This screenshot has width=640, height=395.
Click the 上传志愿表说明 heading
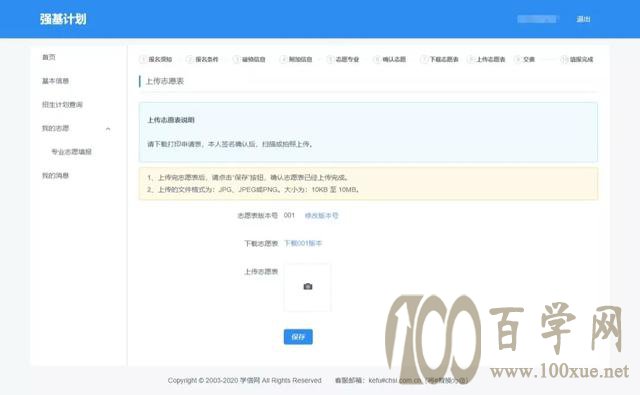pyautogui.click(x=171, y=120)
